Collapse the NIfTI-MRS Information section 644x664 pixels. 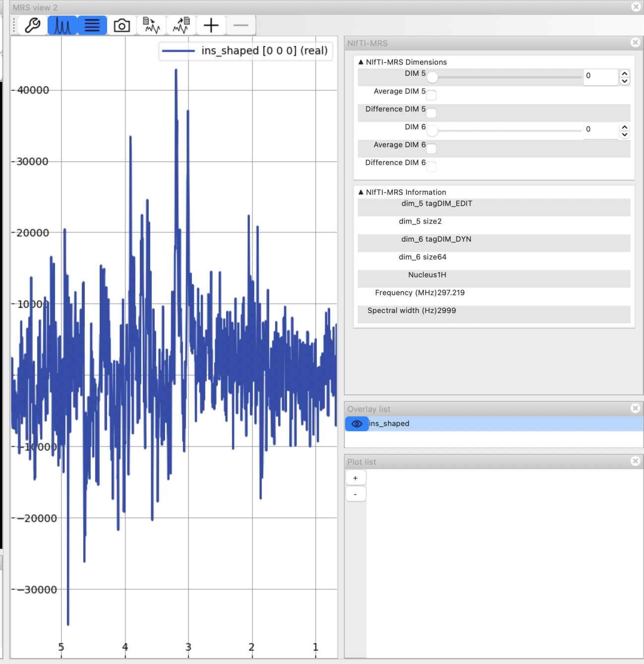[x=361, y=192]
